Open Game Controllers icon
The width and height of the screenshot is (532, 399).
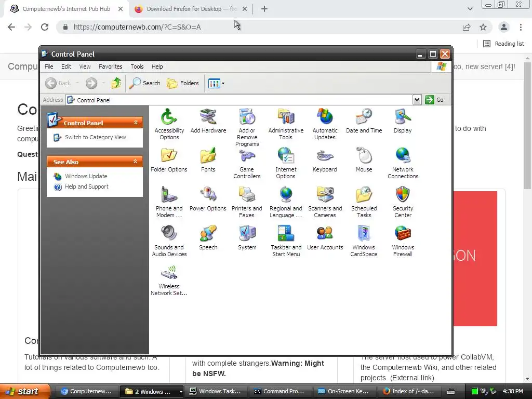tap(247, 163)
